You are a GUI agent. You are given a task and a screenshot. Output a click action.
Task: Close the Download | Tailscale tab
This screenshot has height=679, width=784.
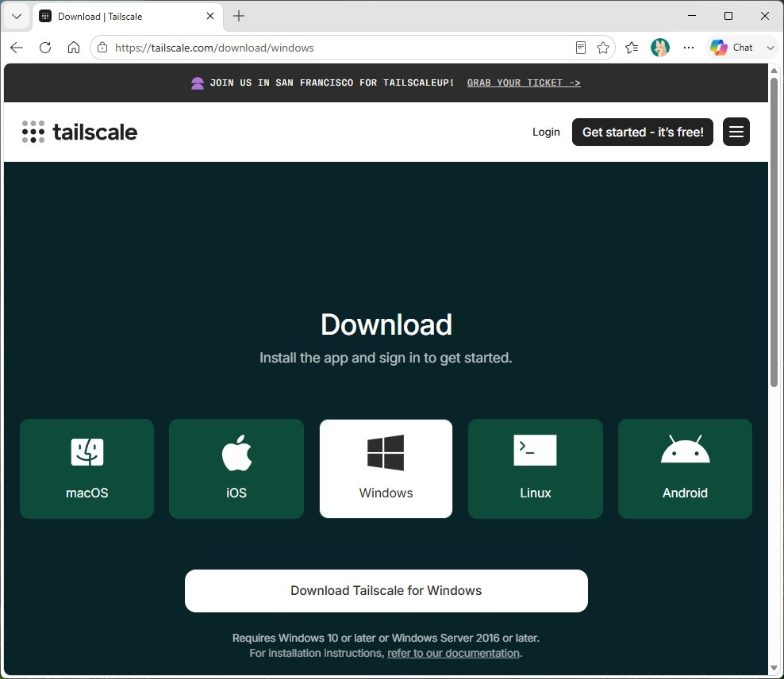coord(210,16)
